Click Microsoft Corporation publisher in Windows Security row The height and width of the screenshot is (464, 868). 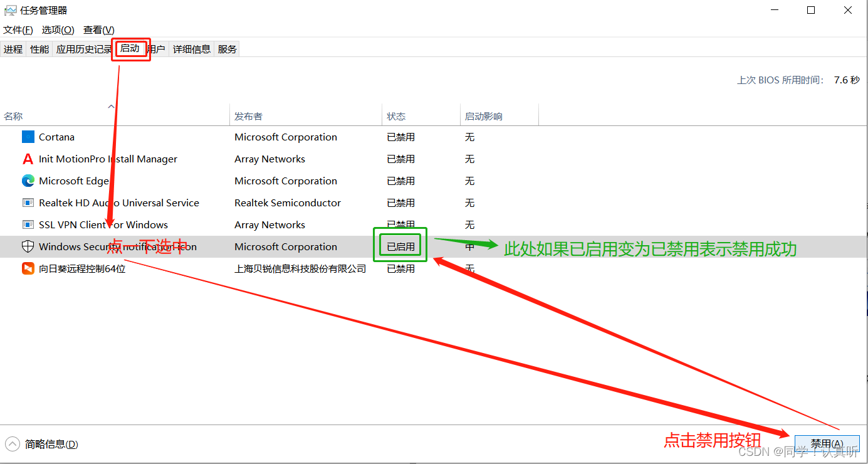click(286, 246)
